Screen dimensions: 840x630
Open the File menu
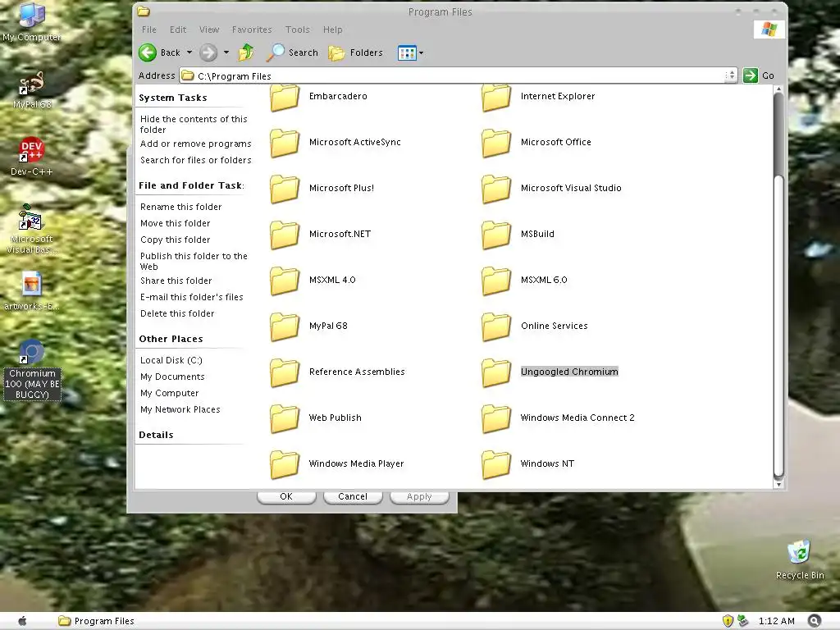click(149, 30)
